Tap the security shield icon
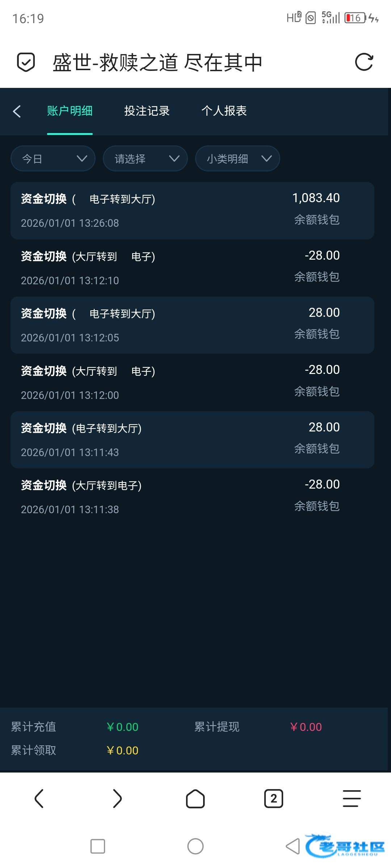The height and width of the screenshot is (868, 391). click(26, 62)
